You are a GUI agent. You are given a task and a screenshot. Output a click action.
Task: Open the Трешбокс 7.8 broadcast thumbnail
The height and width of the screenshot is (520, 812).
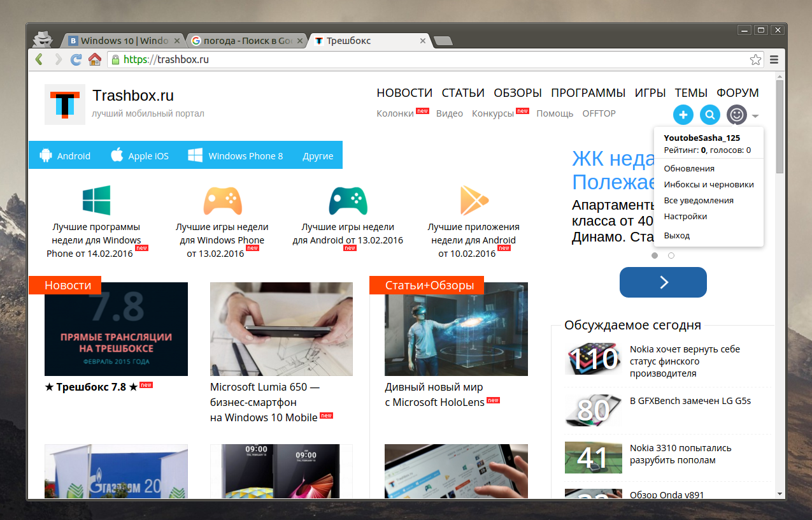click(x=116, y=329)
